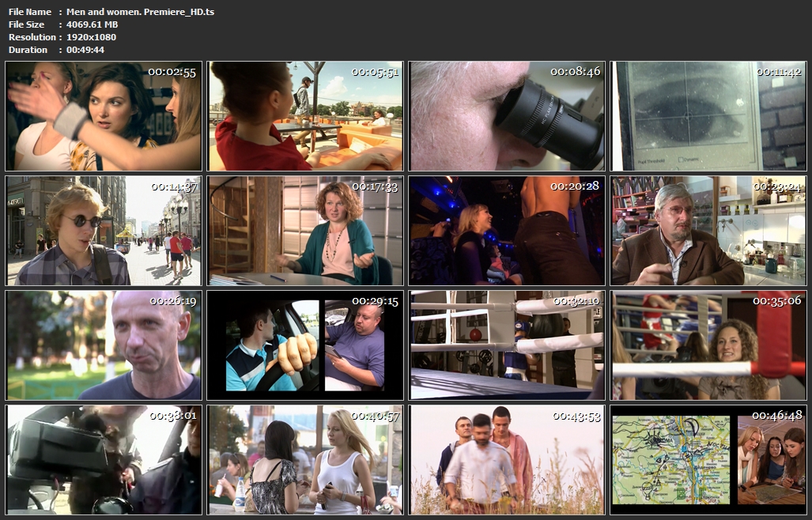This screenshot has width=812, height=520.
Task: Select the camera lens close-up at 00:08:46
Action: (x=507, y=116)
